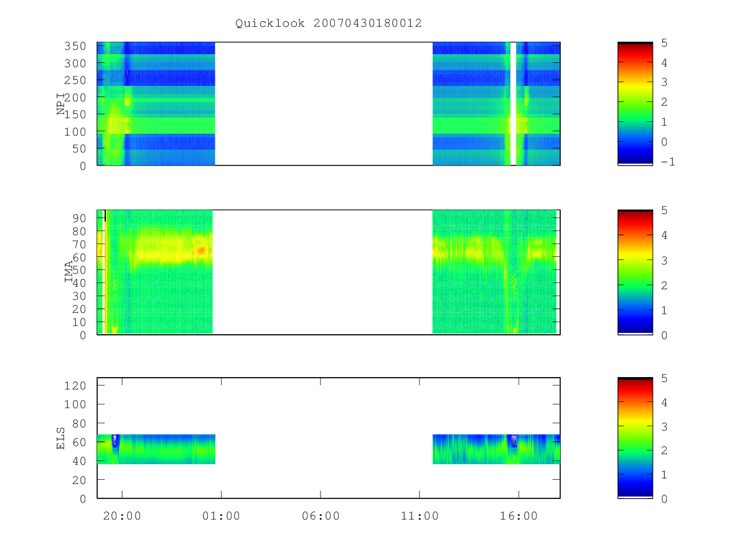The image size is (747, 560).
Task: Click the Quicklook 20070430180012 plot title
Action: click(x=329, y=24)
